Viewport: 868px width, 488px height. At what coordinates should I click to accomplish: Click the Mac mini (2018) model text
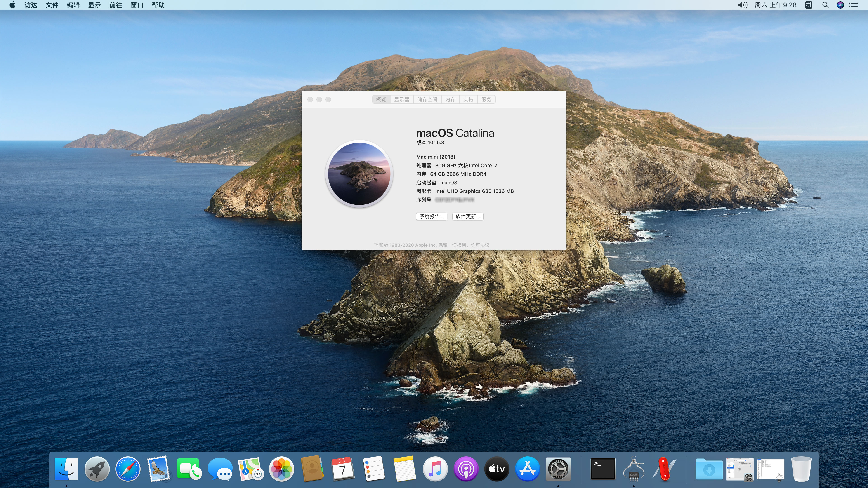(x=436, y=157)
